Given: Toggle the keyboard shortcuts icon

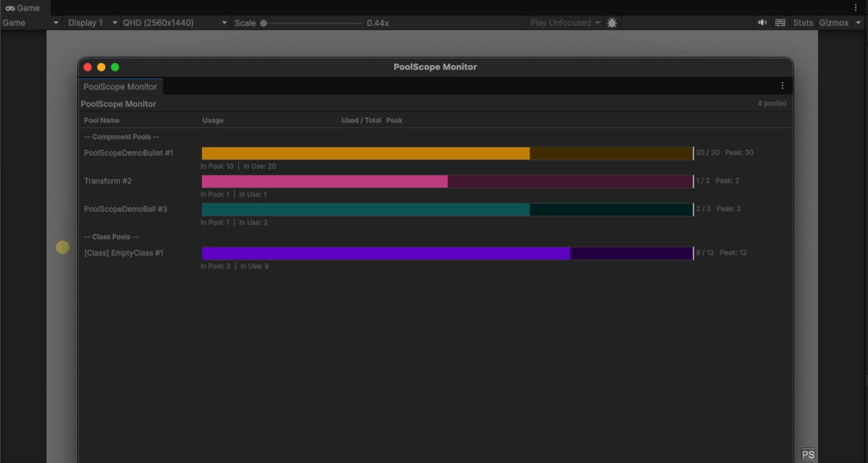Looking at the screenshot, I should click(x=780, y=22).
